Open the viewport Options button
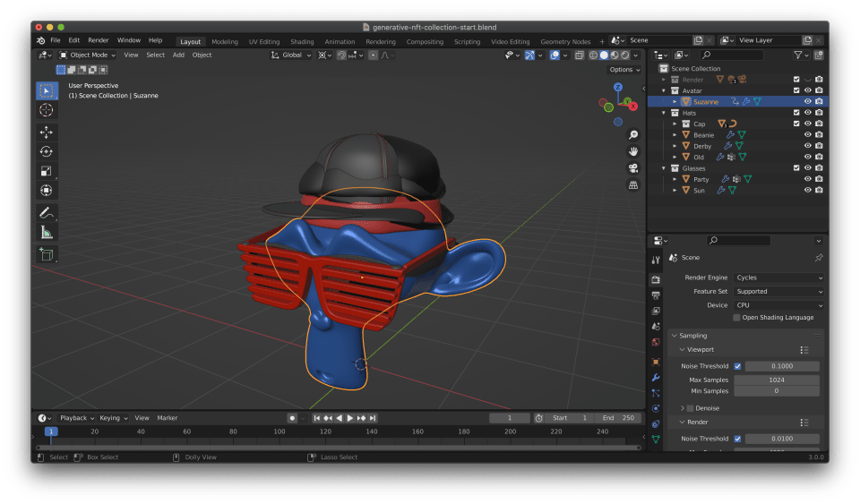This screenshot has width=860, height=504. pos(623,69)
